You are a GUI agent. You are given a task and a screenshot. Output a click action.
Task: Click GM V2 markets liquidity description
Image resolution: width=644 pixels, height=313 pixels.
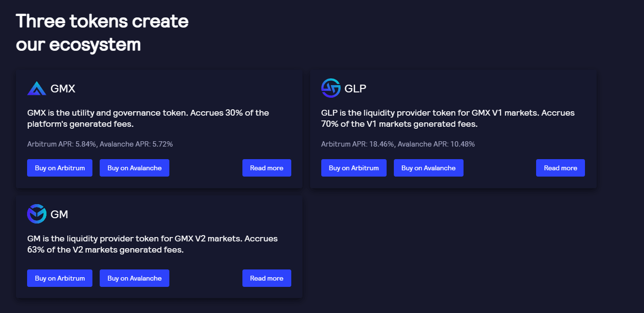pos(152,244)
